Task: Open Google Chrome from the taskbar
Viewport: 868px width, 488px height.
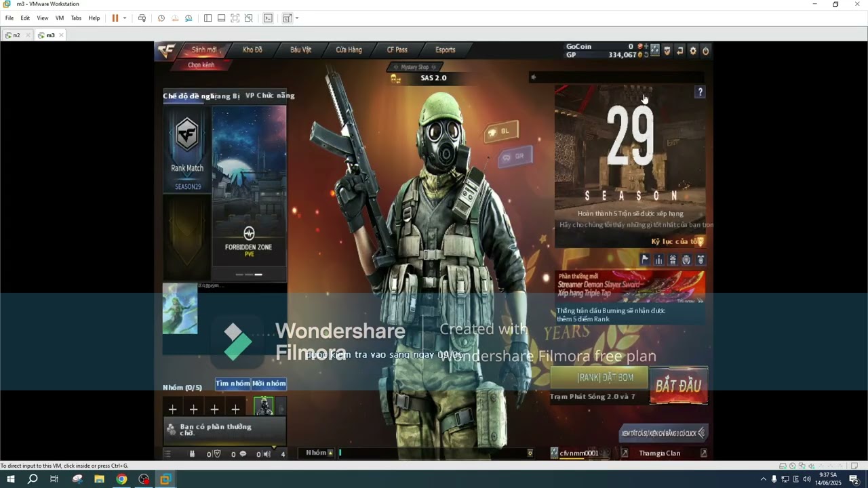Action: click(x=121, y=479)
